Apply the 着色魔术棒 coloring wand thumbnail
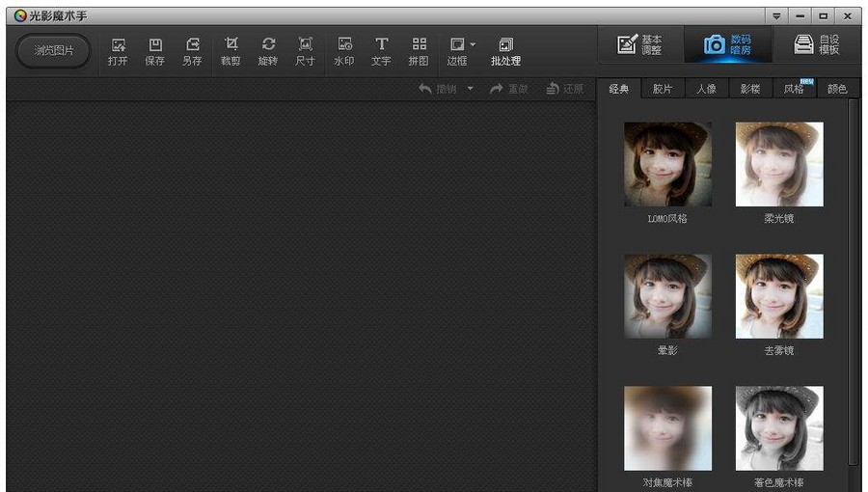 779,428
